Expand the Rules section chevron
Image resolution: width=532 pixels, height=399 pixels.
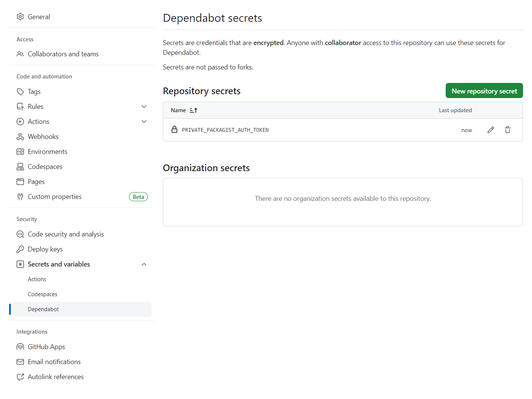(144, 107)
